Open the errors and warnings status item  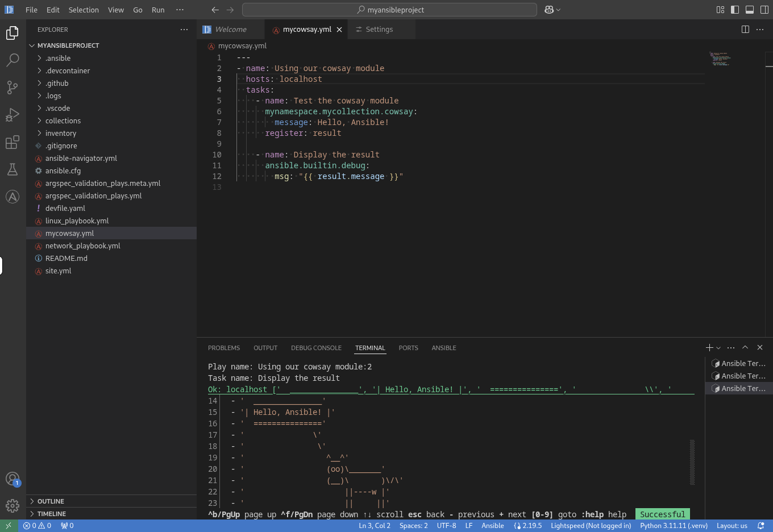pos(37,526)
